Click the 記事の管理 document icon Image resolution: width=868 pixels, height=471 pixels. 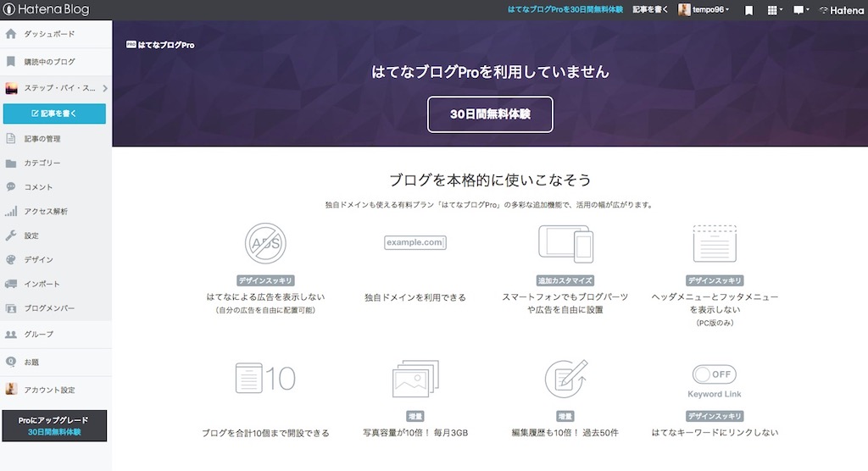[x=10, y=138]
